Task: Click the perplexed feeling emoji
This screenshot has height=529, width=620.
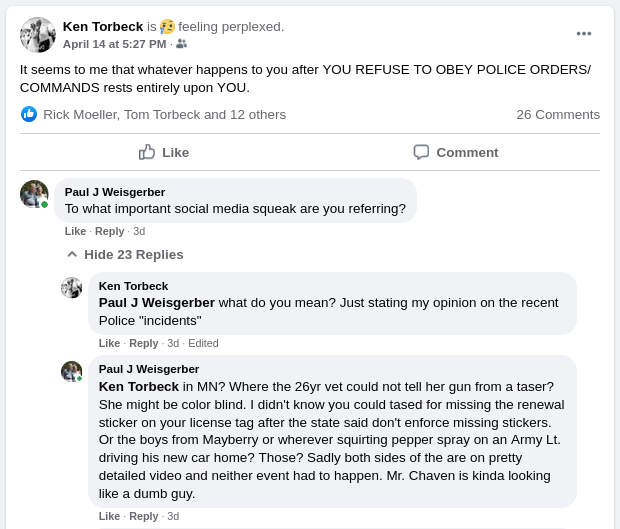Action: coord(167,27)
